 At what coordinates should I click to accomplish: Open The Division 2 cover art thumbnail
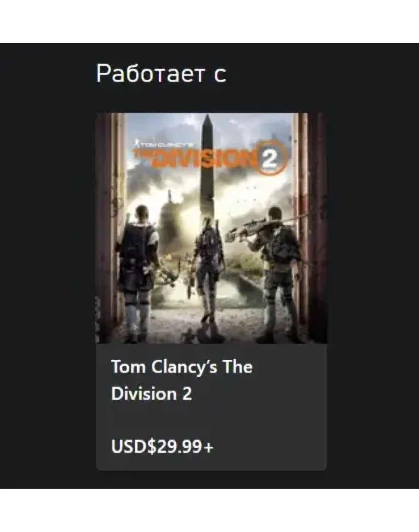[x=211, y=228]
